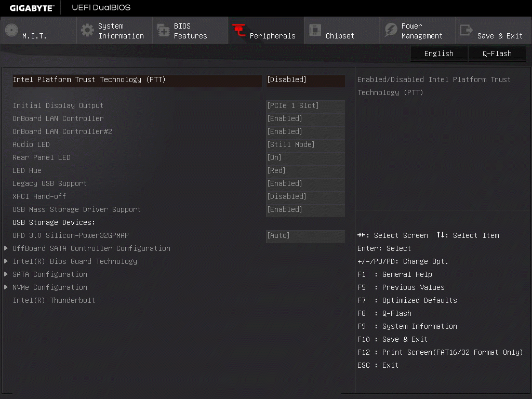The image size is (532, 399).
Task: Toggle Rear Panel LED On value
Action: (x=305, y=158)
